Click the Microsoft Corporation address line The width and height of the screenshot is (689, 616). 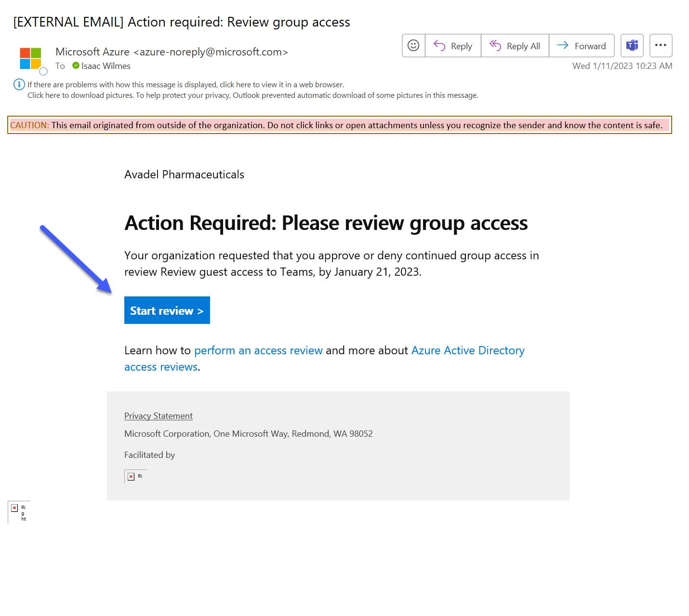(x=249, y=434)
